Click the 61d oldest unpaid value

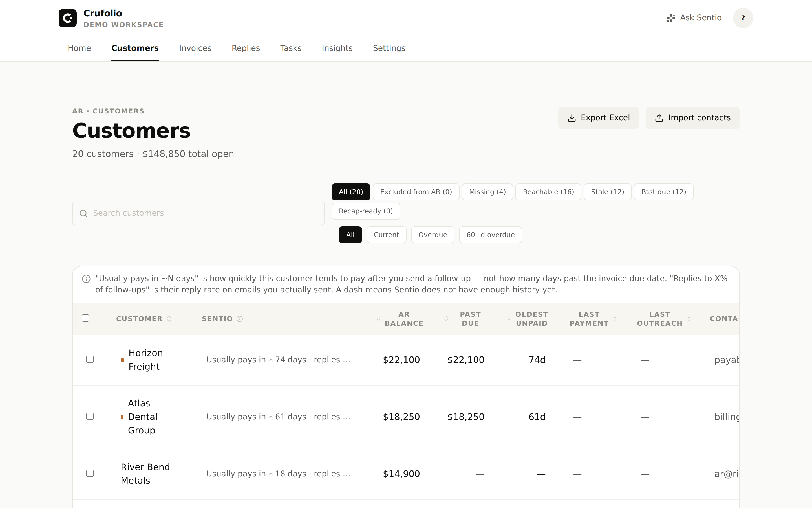pyautogui.click(x=537, y=417)
